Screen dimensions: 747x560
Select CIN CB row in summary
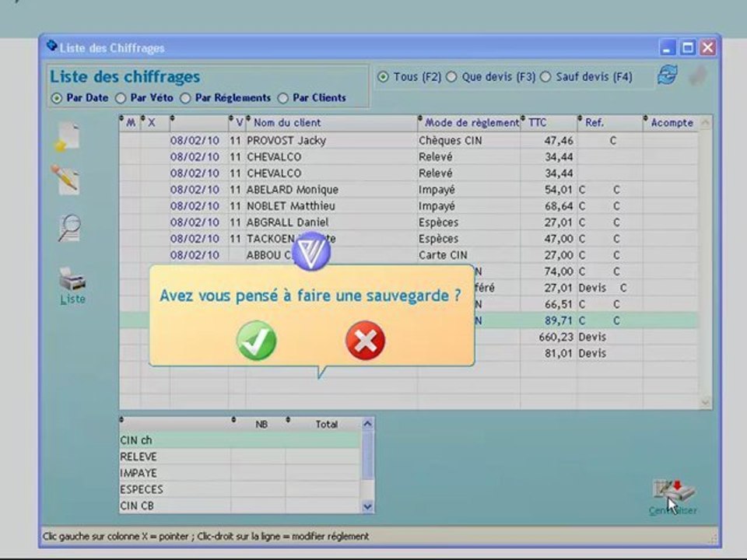[240, 506]
